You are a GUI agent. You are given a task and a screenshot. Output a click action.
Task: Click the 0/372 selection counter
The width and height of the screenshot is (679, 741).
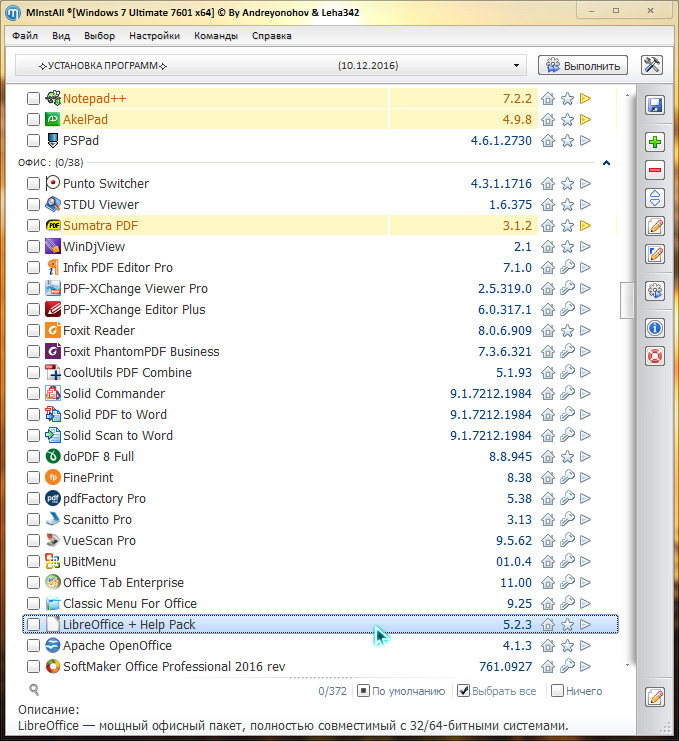pyautogui.click(x=332, y=691)
